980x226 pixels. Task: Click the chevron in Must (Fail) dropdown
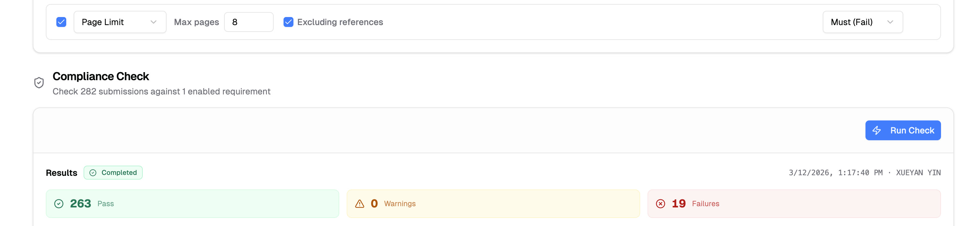(x=890, y=22)
